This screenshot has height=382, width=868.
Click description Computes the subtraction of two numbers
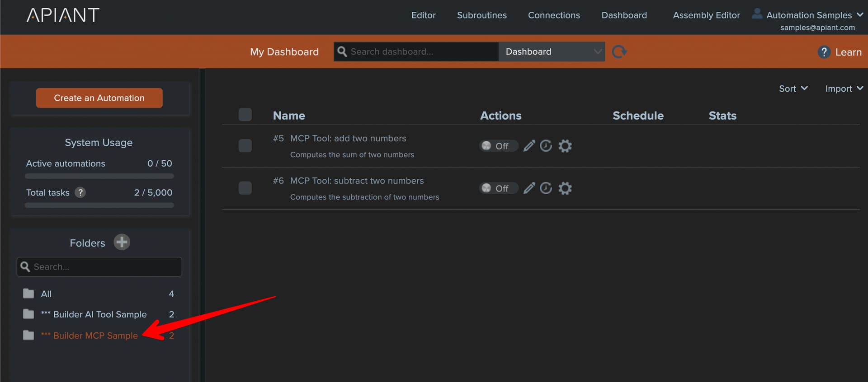(364, 197)
